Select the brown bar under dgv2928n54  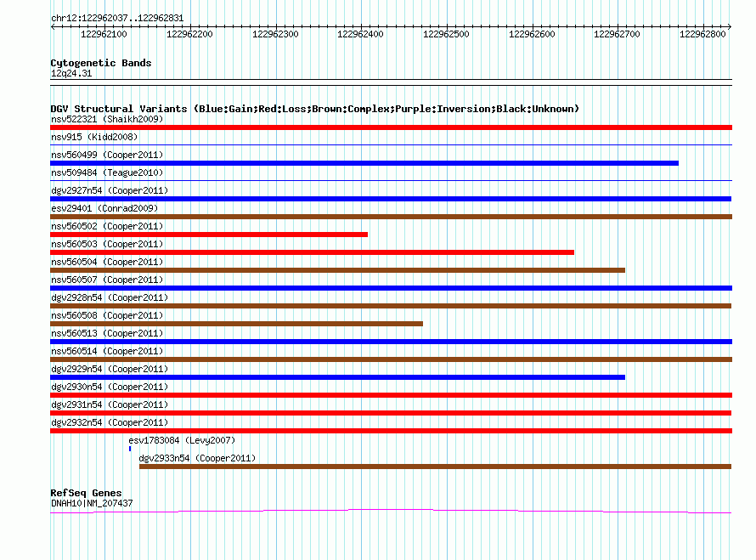coord(391,306)
